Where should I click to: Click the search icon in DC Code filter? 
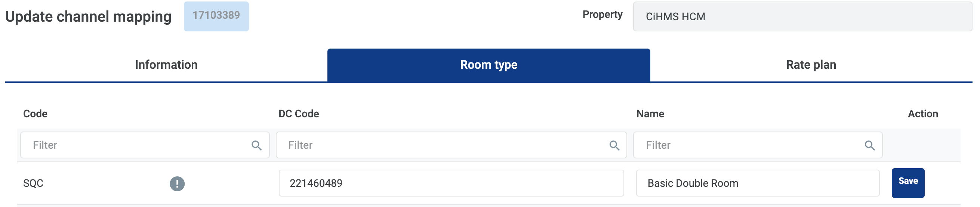click(614, 145)
